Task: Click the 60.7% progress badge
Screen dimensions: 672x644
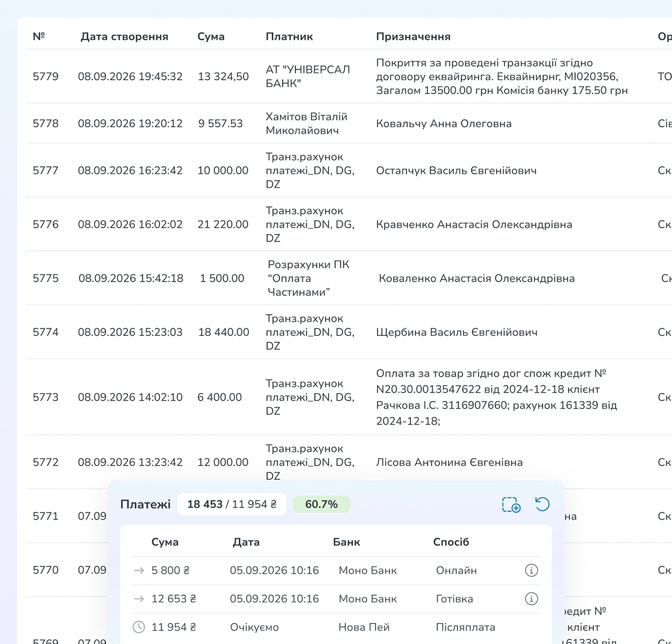Action: [322, 504]
